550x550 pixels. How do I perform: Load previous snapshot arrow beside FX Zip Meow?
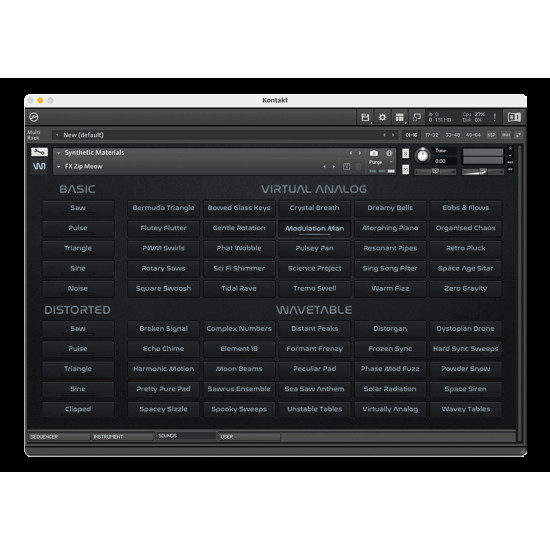pos(324,167)
